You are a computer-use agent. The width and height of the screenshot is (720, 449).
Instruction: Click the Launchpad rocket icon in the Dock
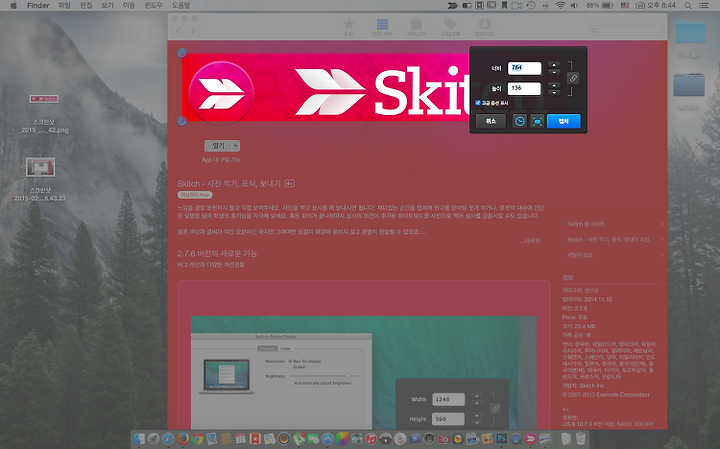(154, 439)
